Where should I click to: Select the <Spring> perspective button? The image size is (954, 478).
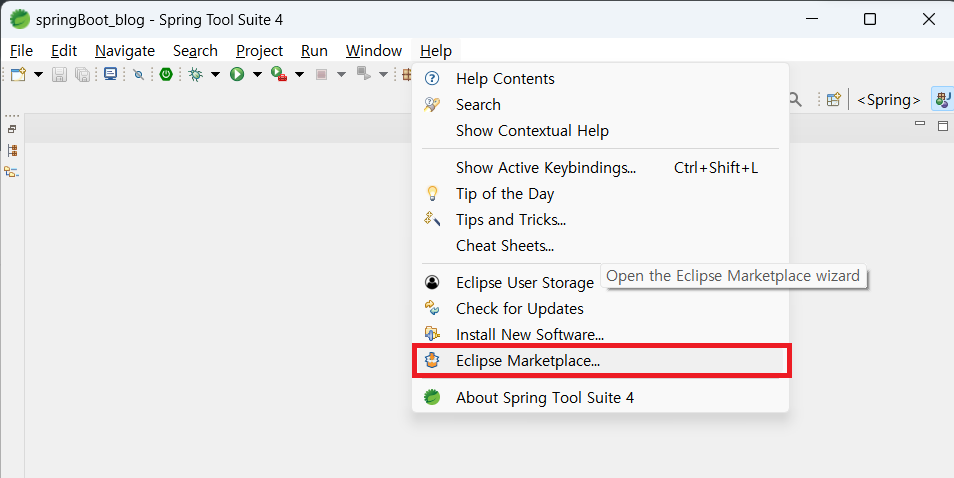[x=888, y=100]
